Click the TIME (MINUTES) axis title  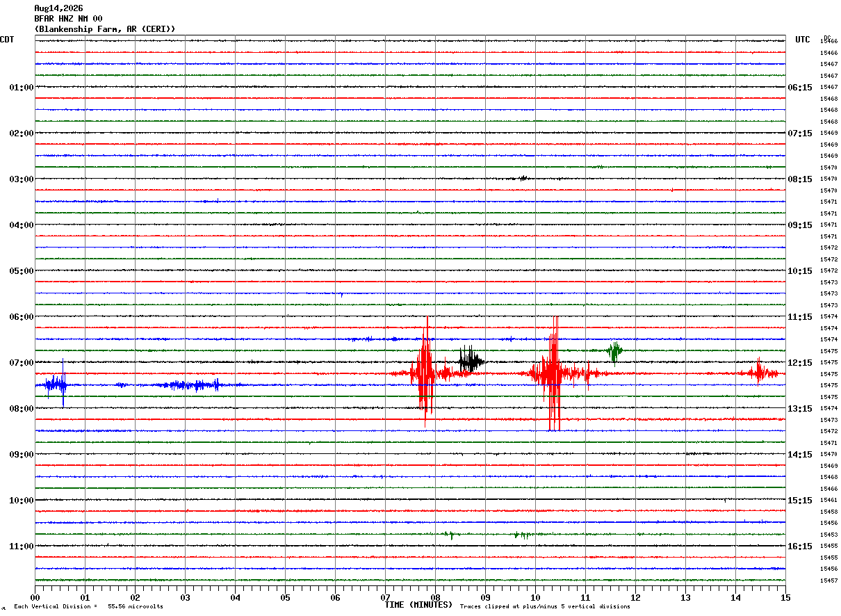(x=418, y=605)
